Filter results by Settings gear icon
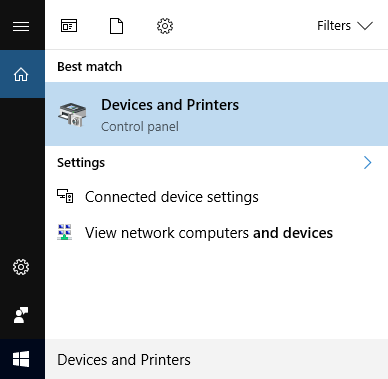 coord(165,26)
